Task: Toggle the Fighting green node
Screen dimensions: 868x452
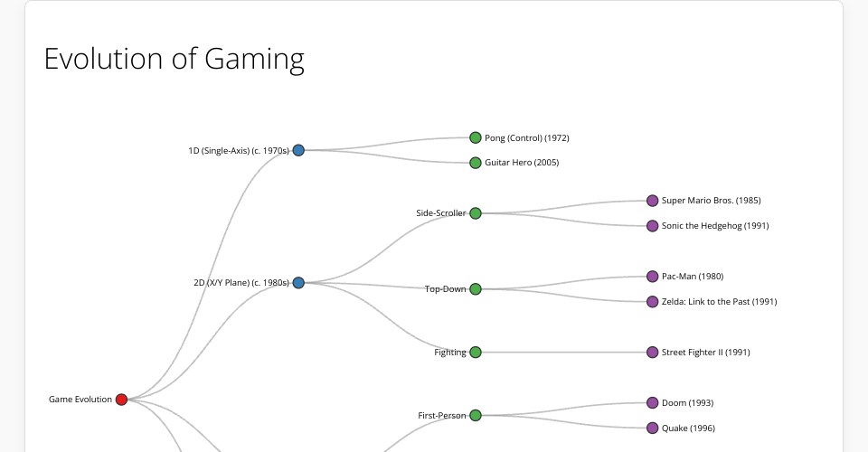Action: tap(476, 353)
